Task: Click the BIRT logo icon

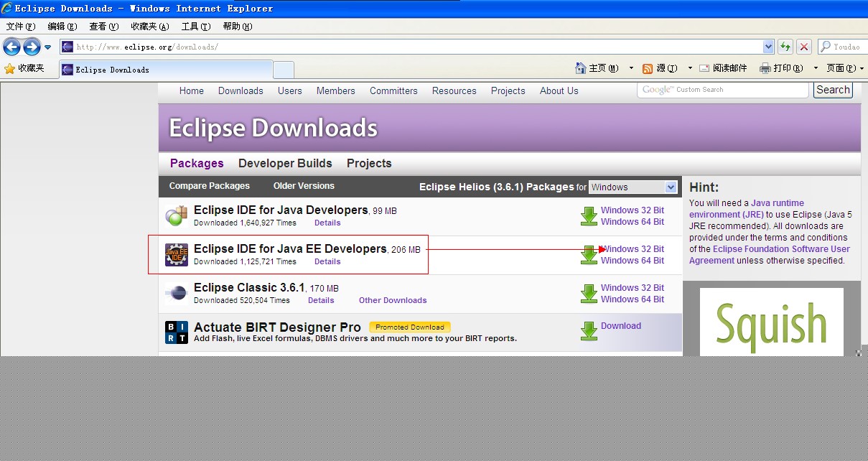Action: (x=177, y=332)
